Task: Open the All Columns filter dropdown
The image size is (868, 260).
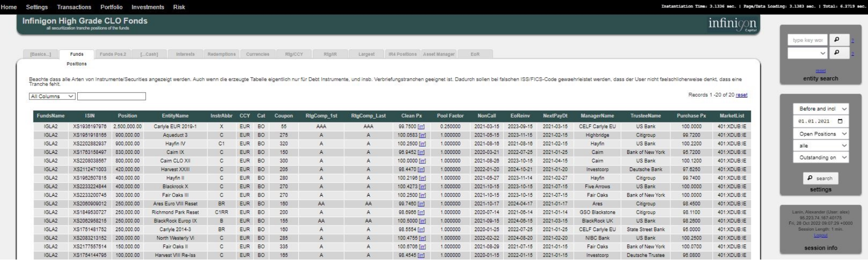Action: (52, 96)
